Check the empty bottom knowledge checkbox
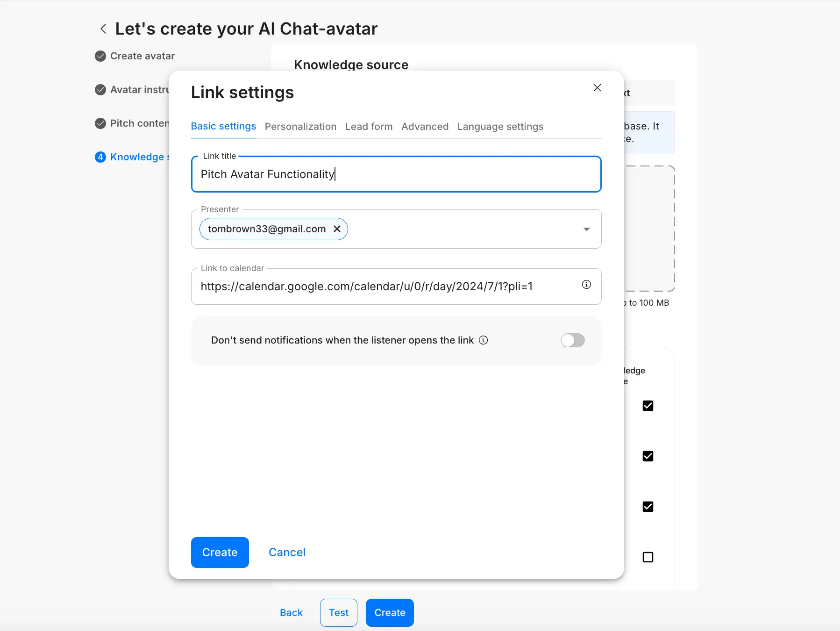This screenshot has height=631, width=840. click(x=648, y=557)
